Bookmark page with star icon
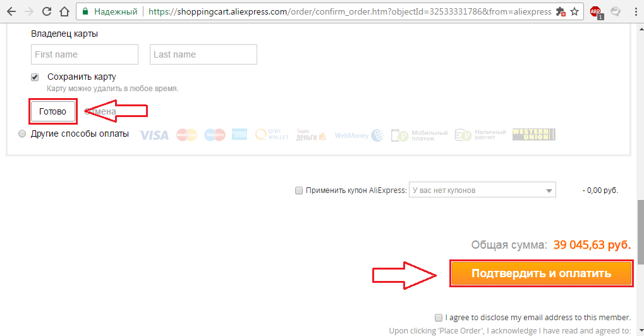The image size is (644, 336). pos(574,11)
